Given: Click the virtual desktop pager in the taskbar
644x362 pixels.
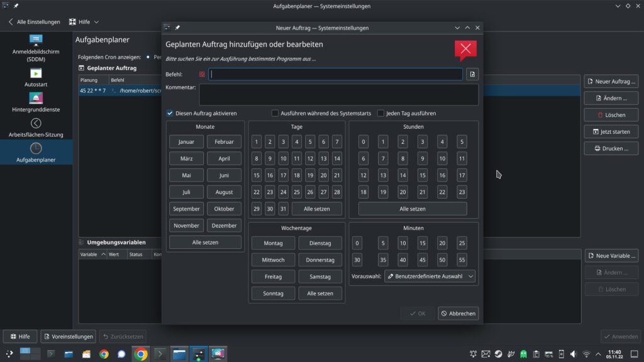Looking at the screenshot, I should [x=30, y=354].
